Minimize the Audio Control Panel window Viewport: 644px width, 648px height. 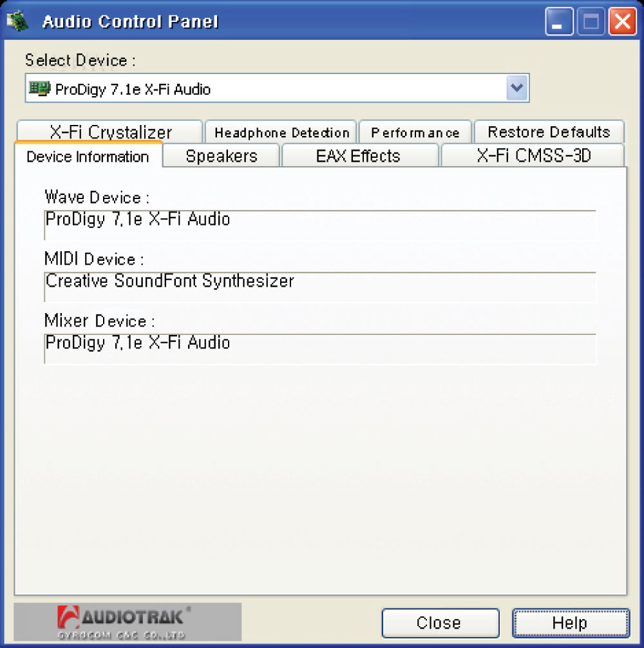point(558,23)
